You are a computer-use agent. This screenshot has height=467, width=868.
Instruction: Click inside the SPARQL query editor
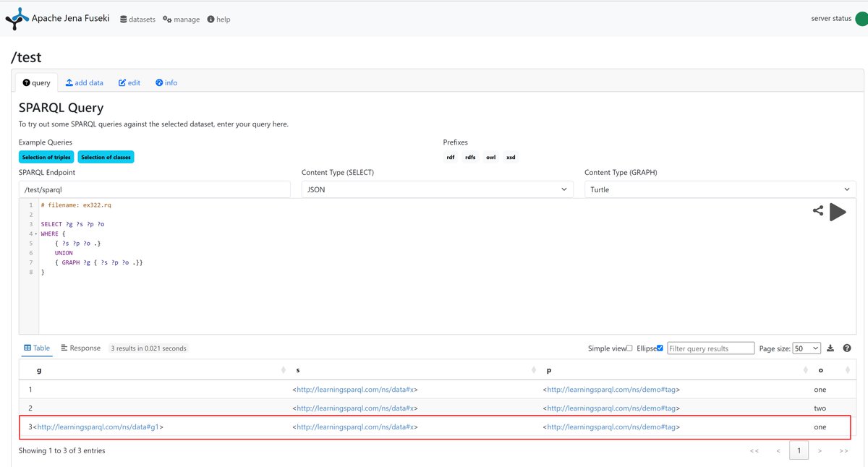438,266
